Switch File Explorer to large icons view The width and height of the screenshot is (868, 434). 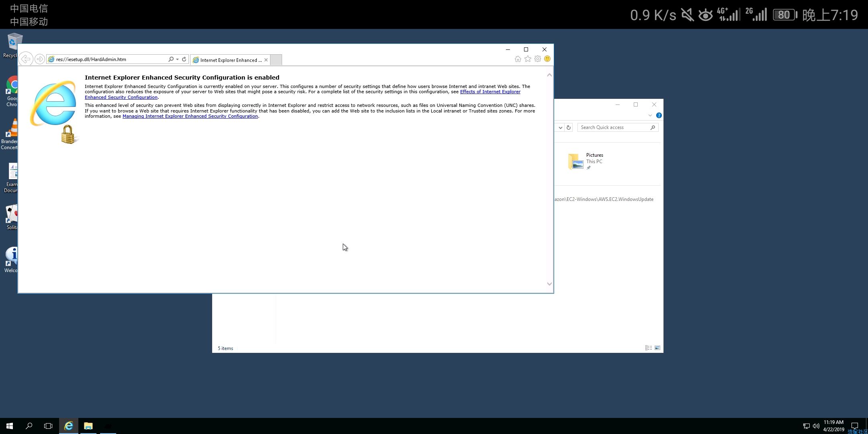(x=657, y=348)
